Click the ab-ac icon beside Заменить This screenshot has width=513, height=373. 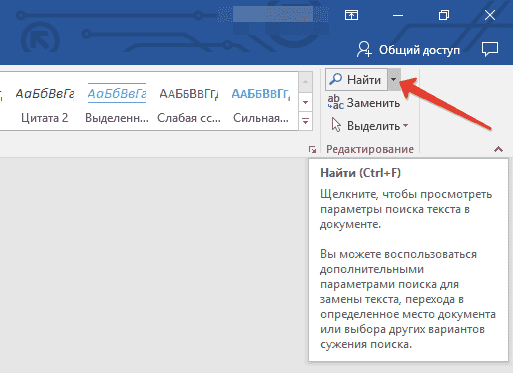(335, 102)
